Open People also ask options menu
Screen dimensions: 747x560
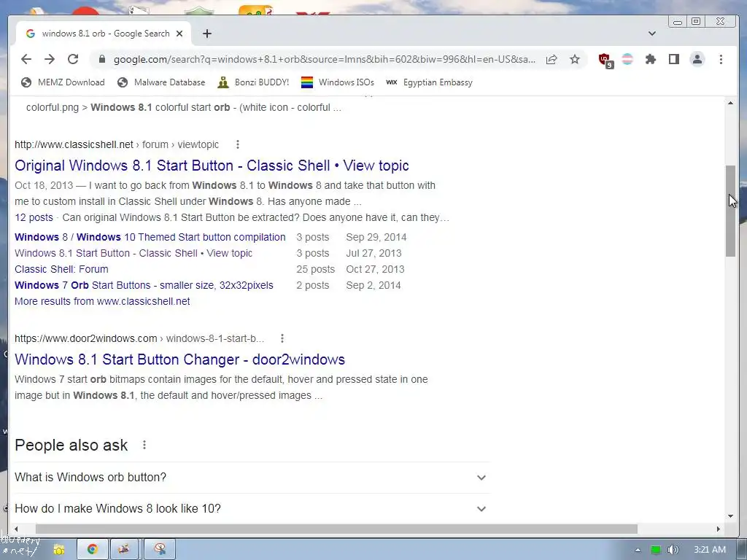pos(144,445)
